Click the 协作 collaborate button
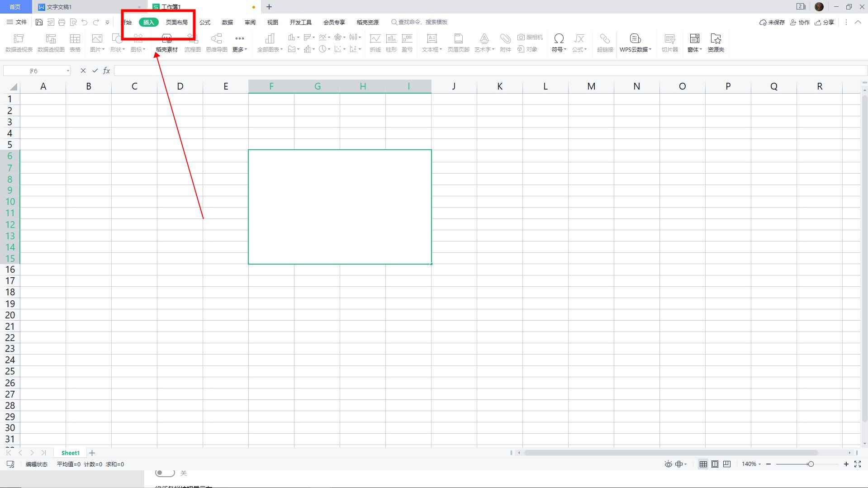The width and height of the screenshot is (868, 488). click(800, 22)
